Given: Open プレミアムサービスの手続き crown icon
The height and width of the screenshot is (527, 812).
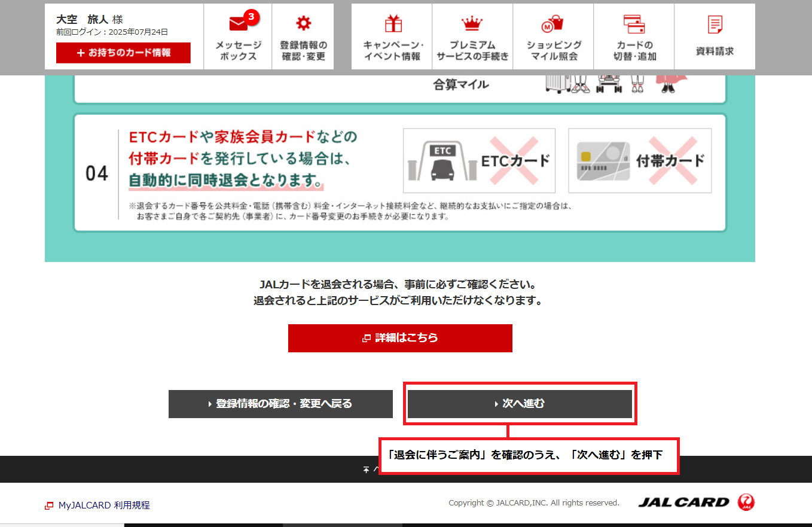Looking at the screenshot, I should (x=472, y=24).
